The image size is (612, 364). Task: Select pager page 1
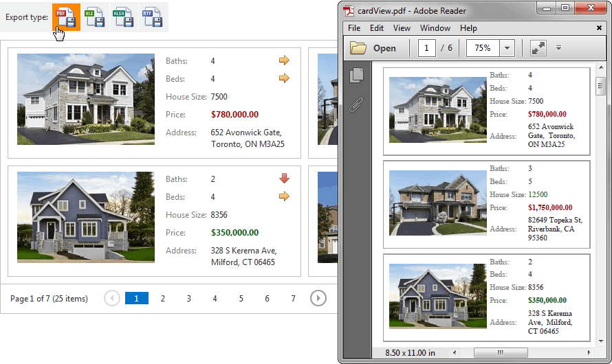(x=137, y=298)
